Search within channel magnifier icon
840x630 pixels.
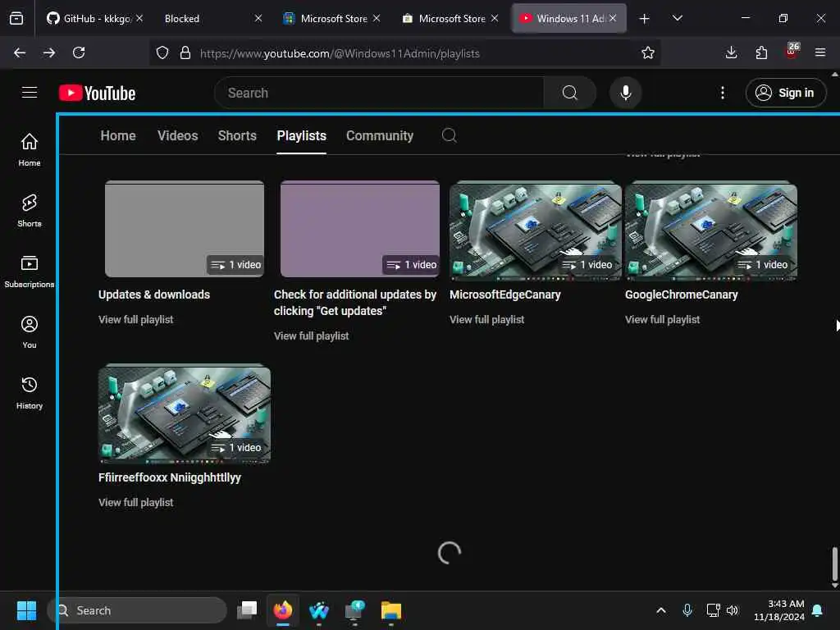coord(449,135)
